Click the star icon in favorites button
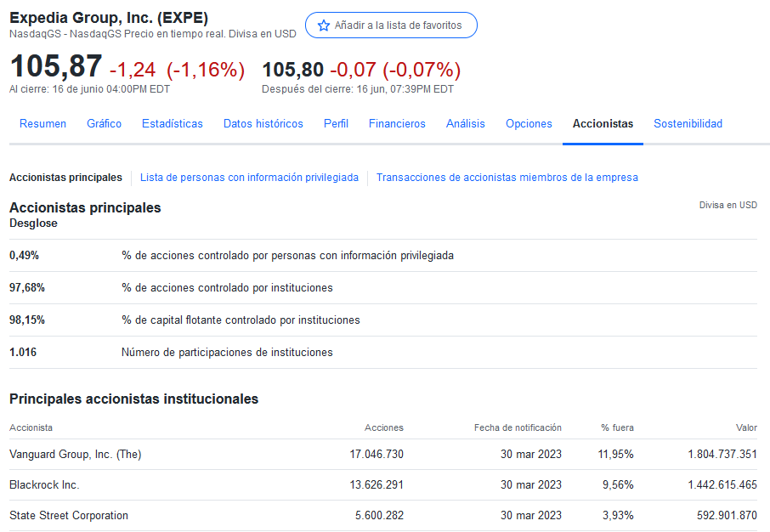The image size is (770, 532). coord(324,25)
